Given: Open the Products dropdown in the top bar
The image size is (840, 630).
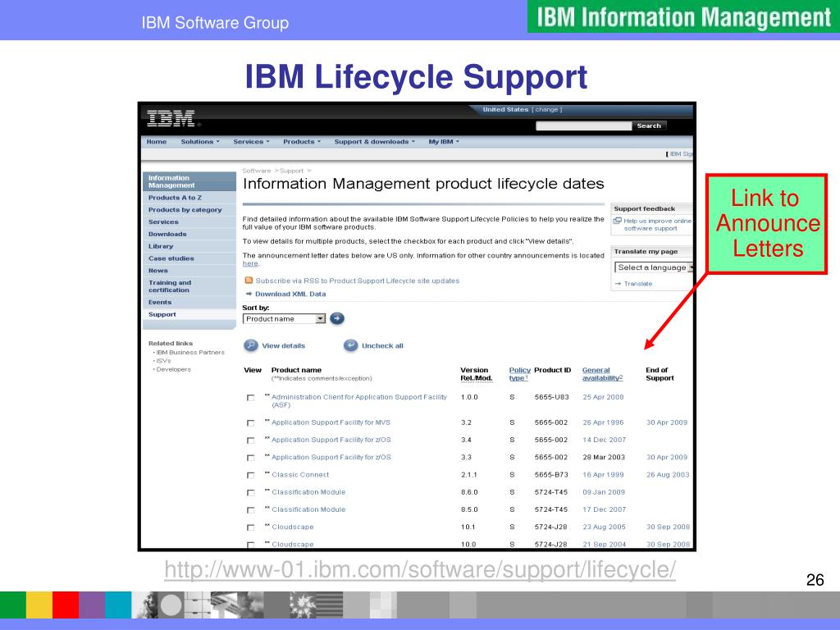Looking at the screenshot, I should tap(302, 142).
